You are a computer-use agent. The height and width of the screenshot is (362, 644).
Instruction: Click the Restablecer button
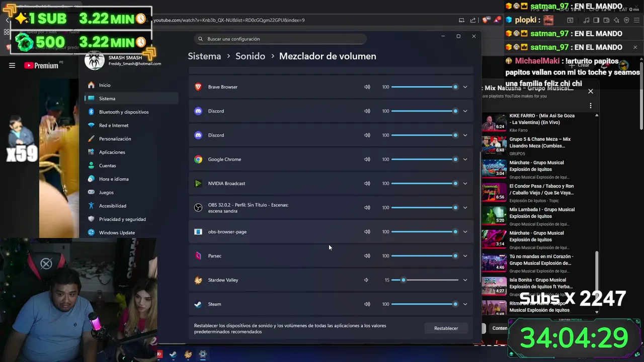pyautogui.click(x=446, y=328)
